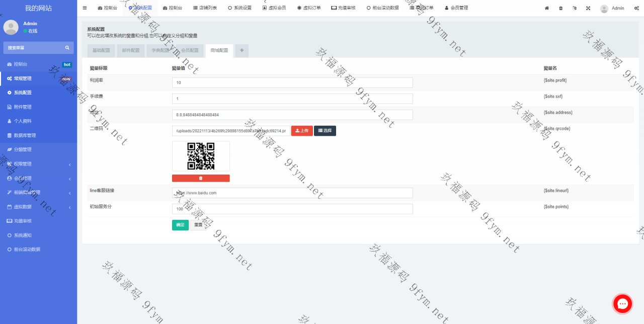Click the 利润率 input field showing 10
The width and height of the screenshot is (644, 324).
coord(292,83)
